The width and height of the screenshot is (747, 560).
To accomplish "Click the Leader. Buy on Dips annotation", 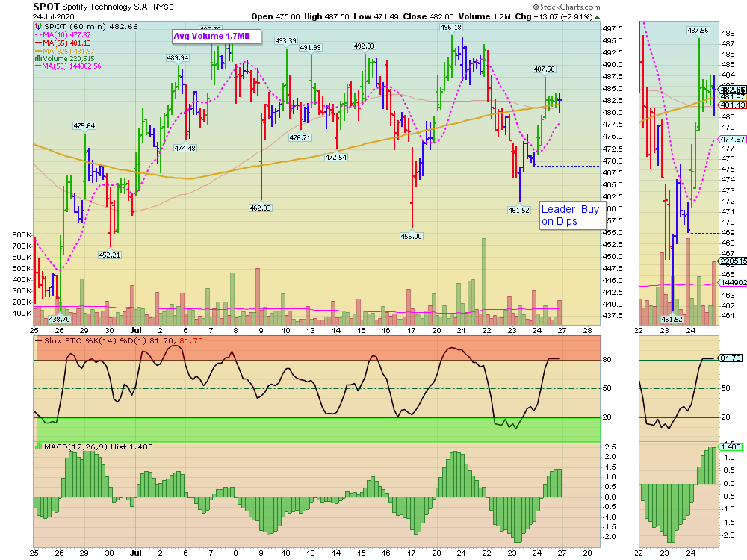I will [x=572, y=215].
